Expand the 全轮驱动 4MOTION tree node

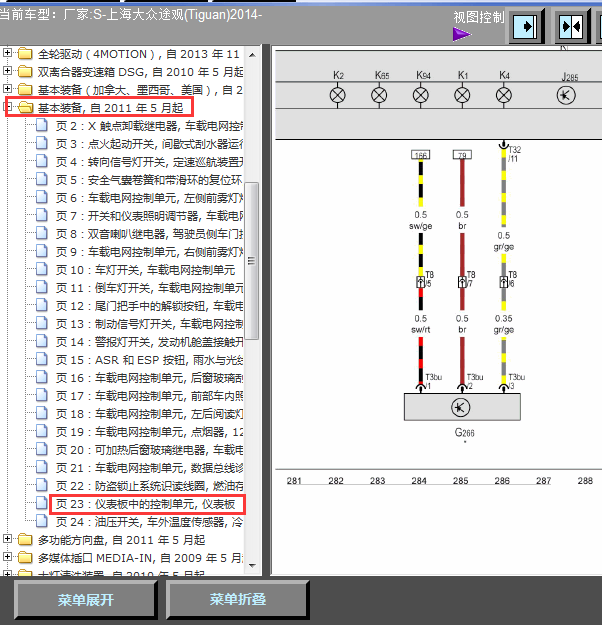pyautogui.click(x=7, y=53)
